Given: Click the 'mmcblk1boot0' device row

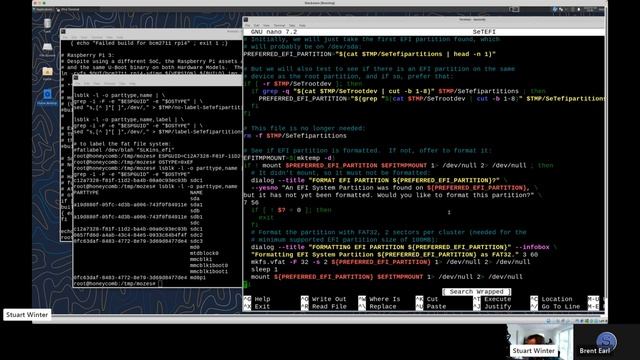Looking at the screenshot, I should pyautogui.click(x=209, y=265).
